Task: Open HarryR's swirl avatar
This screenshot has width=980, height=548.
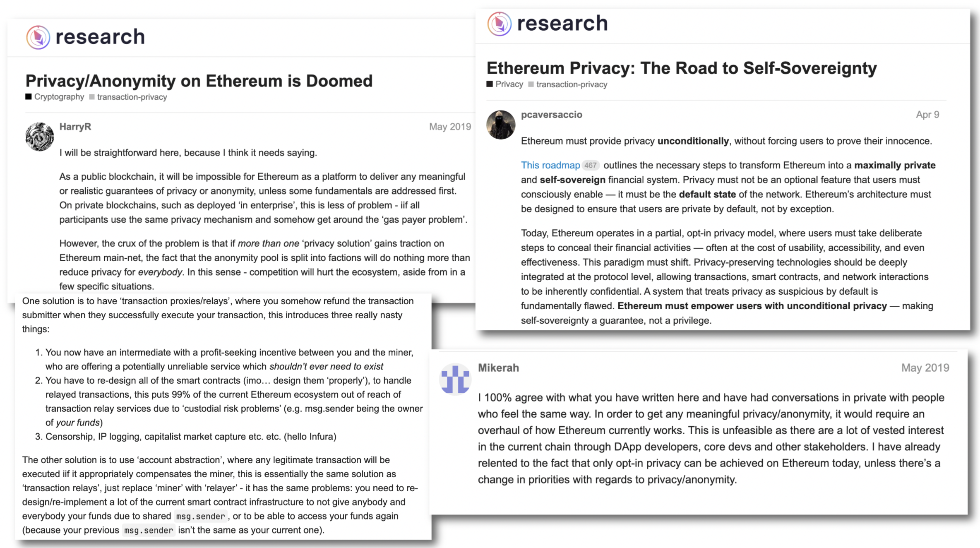Action: pos(40,137)
